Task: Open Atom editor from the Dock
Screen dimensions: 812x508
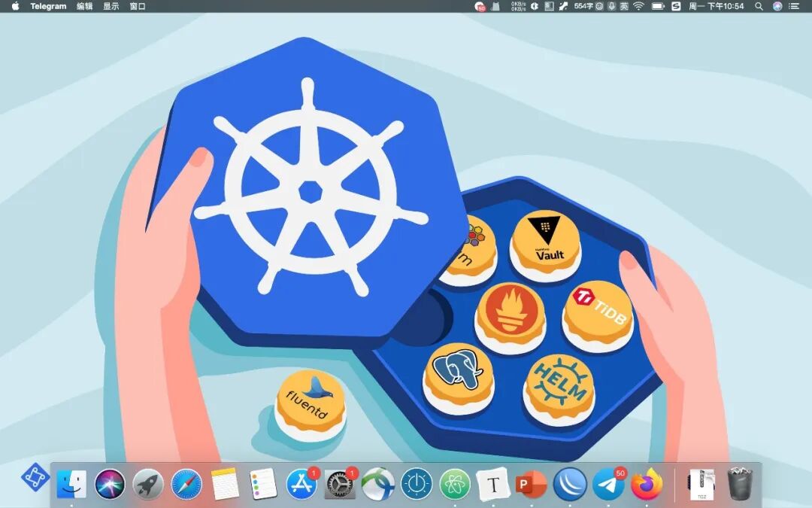Action: tap(455, 484)
